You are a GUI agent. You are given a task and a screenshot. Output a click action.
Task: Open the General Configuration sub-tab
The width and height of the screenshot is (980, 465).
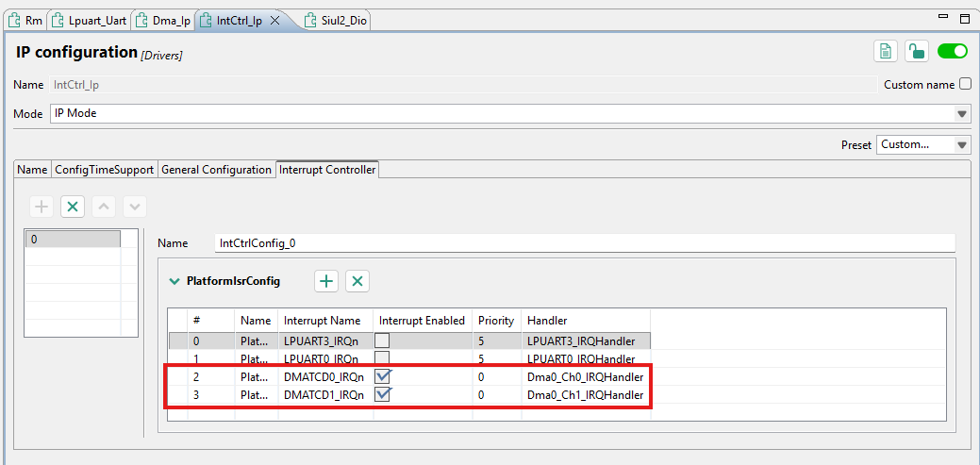(x=216, y=170)
